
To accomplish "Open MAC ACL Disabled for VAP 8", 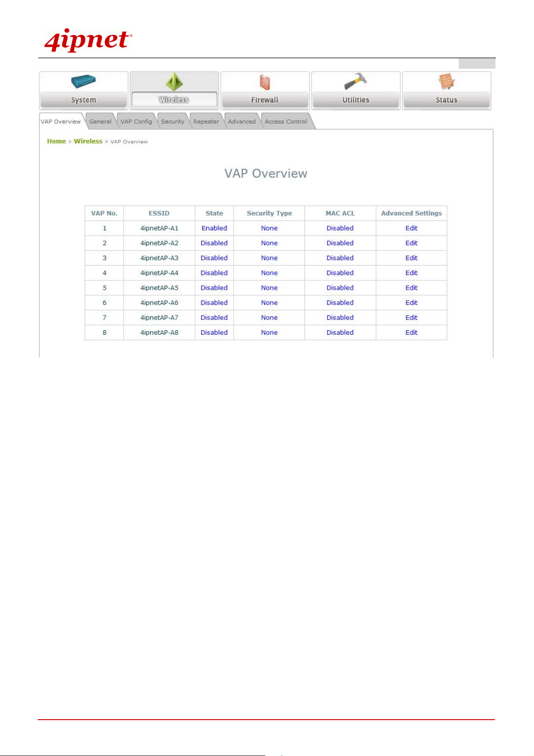I will [340, 332].
